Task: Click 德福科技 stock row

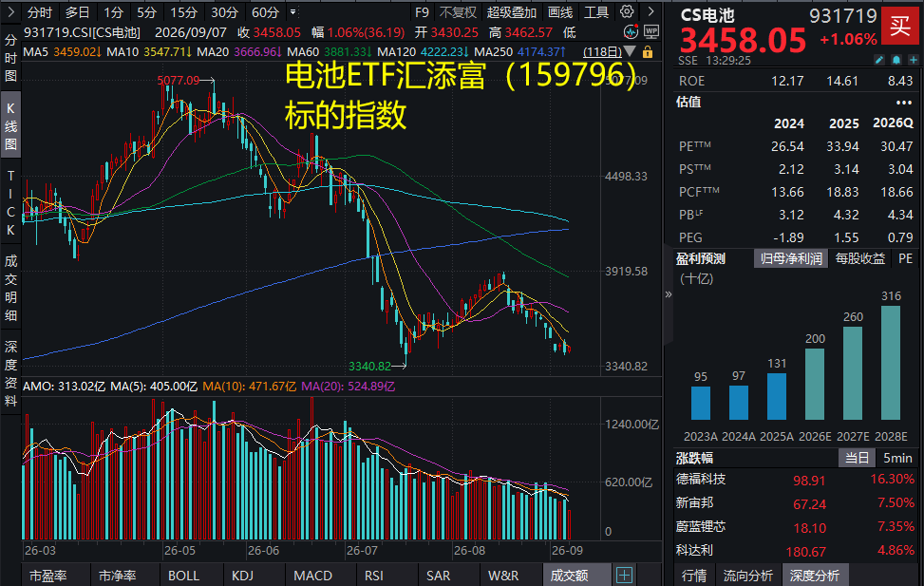Action: 796,480
